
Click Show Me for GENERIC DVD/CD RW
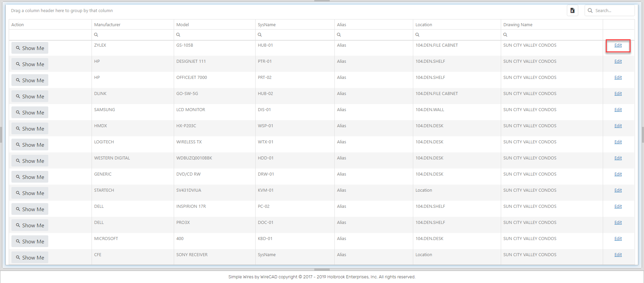(30, 177)
